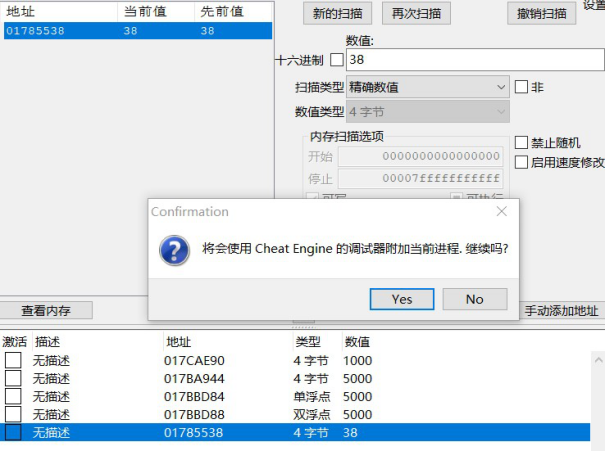Select found address 01785538 in results list
Viewport: 605px width, 452px height.
point(138,31)
